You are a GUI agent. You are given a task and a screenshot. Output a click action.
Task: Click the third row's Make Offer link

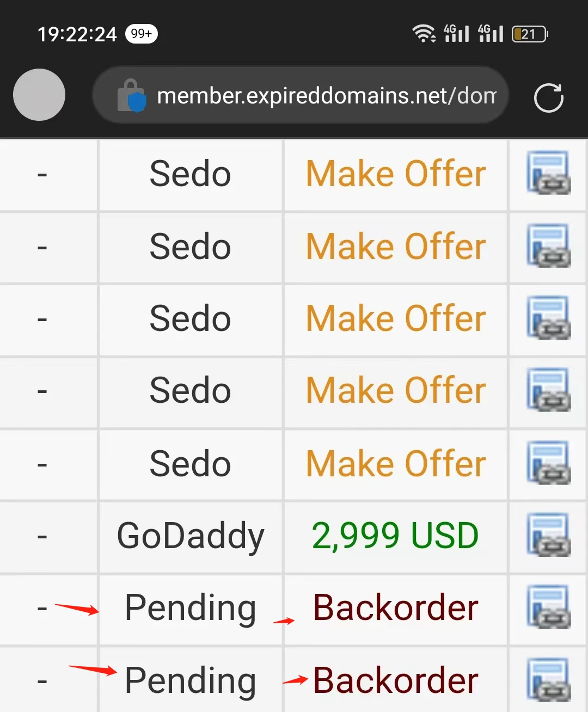pyautogui.click(x=396, y=318)
